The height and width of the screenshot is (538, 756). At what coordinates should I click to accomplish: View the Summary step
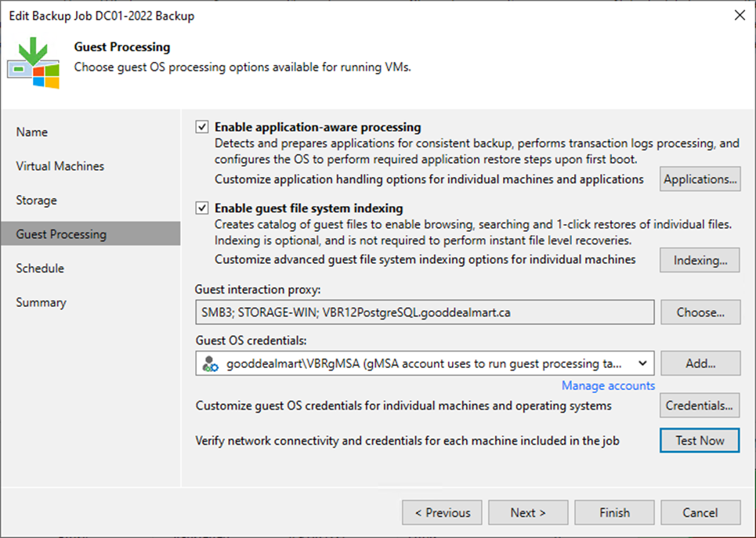(39, 301)
